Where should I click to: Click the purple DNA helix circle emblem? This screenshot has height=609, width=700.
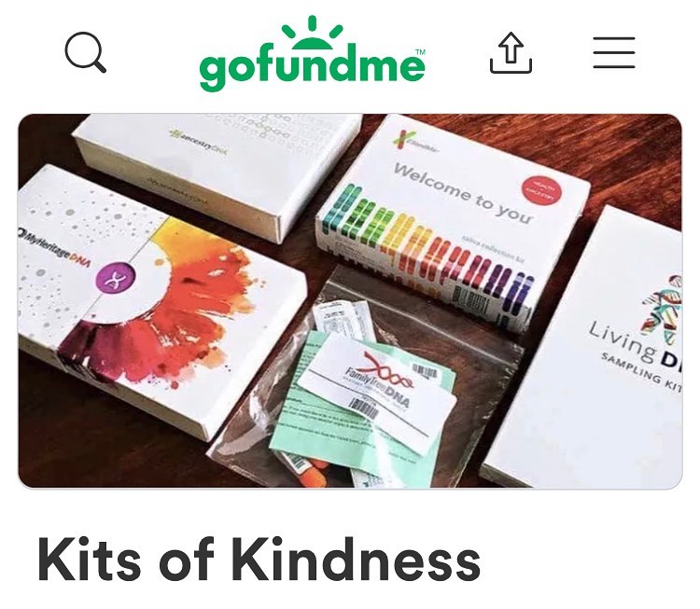[116, 279]
